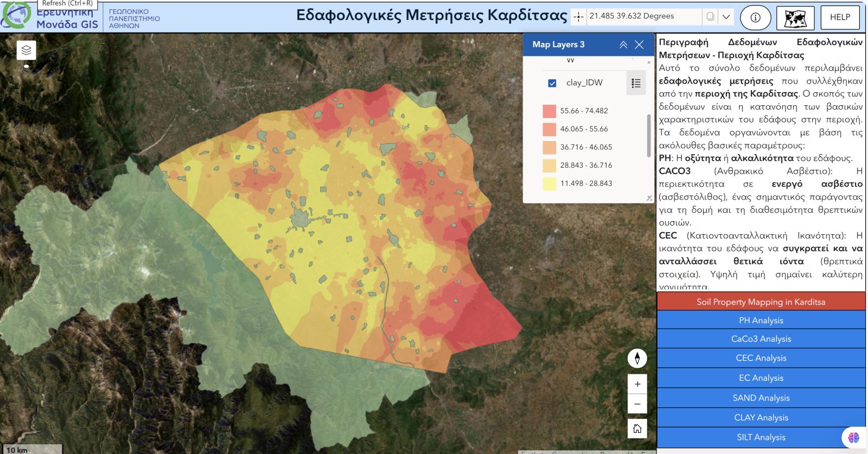
Task: Click the Map Layers panel scrollbar
Action: coord(649,136)
